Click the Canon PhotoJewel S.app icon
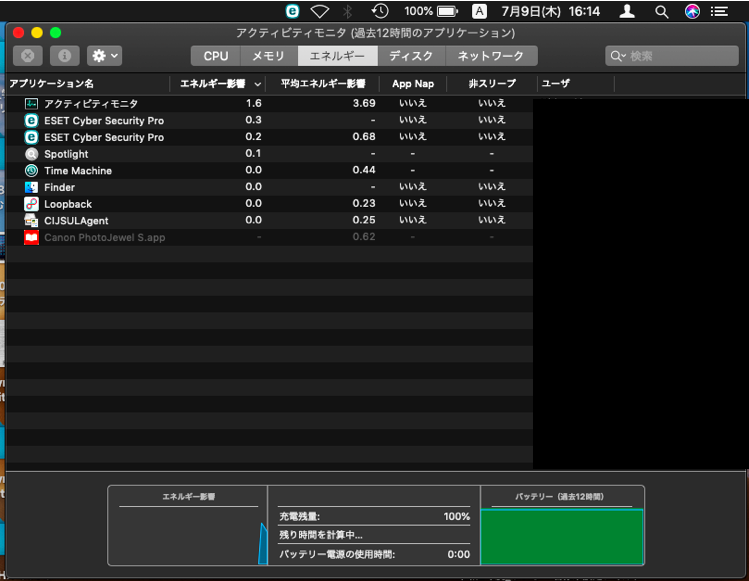Screen dimensions: 749x581 click(x=32, y=237)
